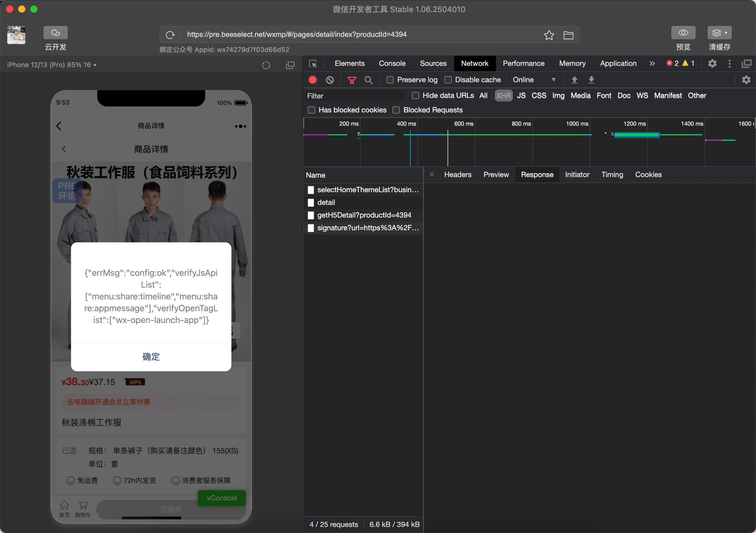Click the import HAR upload arrow icon
The width and height of the screenshot is (756, 533).
click(574, 80)
